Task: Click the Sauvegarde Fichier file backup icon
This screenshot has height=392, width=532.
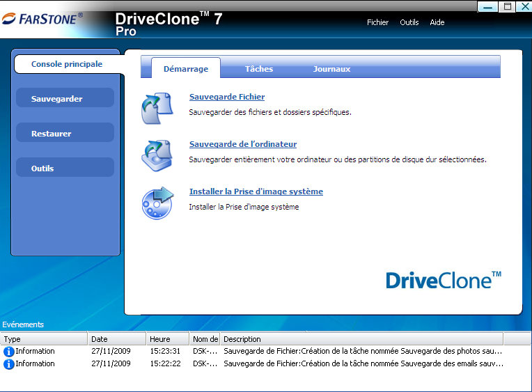Action: (x=157, y=108)
